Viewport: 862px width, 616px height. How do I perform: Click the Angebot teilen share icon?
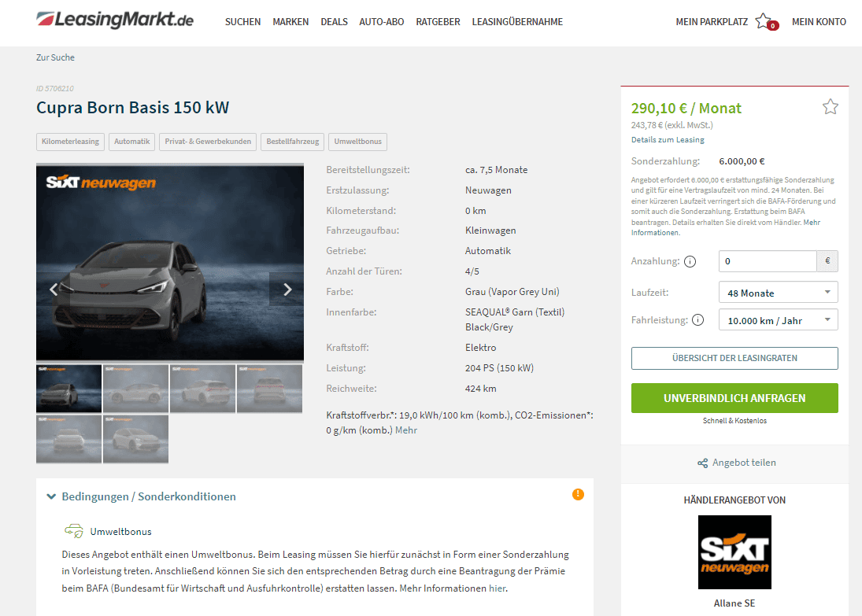[702, 463]
